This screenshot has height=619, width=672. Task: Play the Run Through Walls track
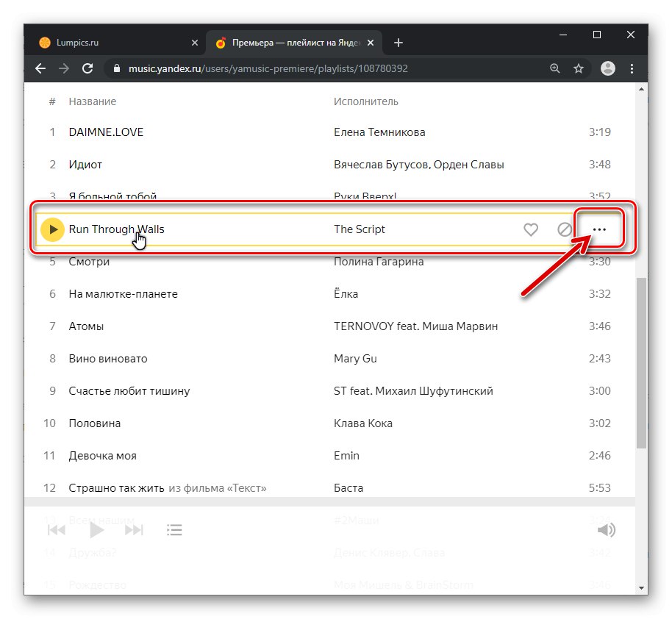tap(51, 229)
